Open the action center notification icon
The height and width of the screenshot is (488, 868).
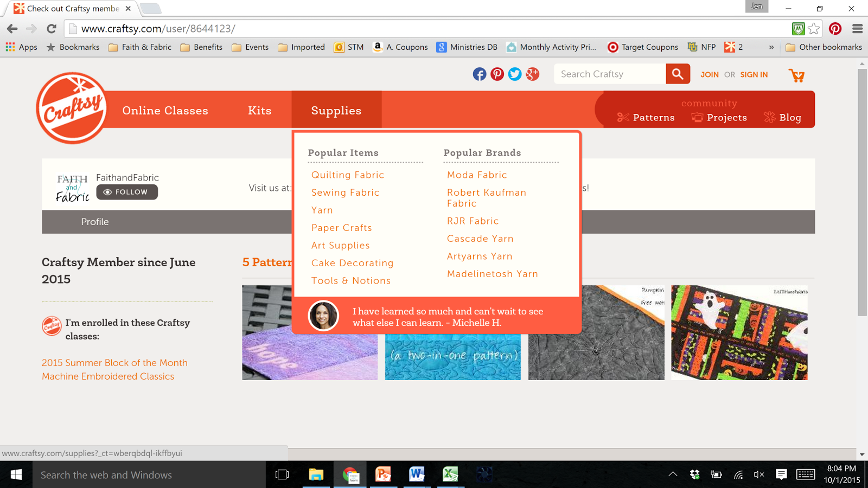[x=781, y=474]
